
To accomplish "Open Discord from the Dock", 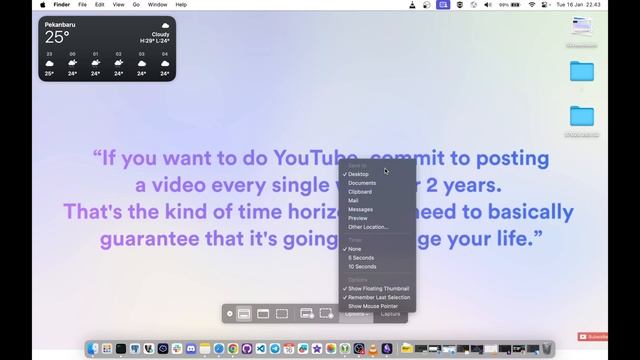I will (x=191, y=349).
